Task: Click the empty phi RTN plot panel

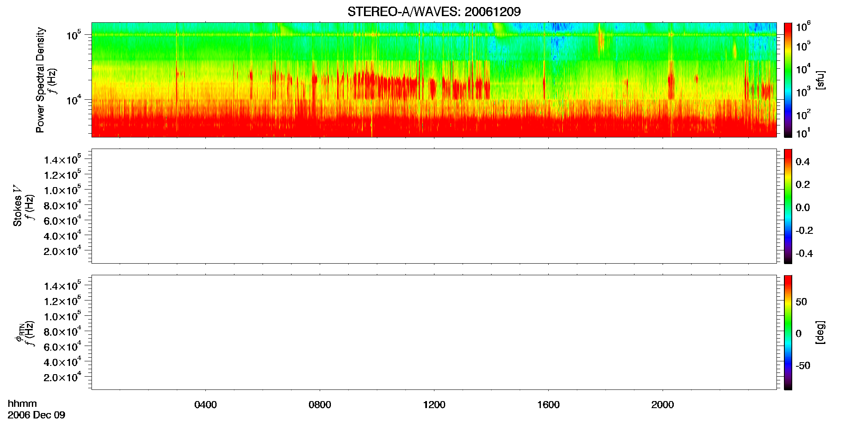Action: [x=434, y=332]
